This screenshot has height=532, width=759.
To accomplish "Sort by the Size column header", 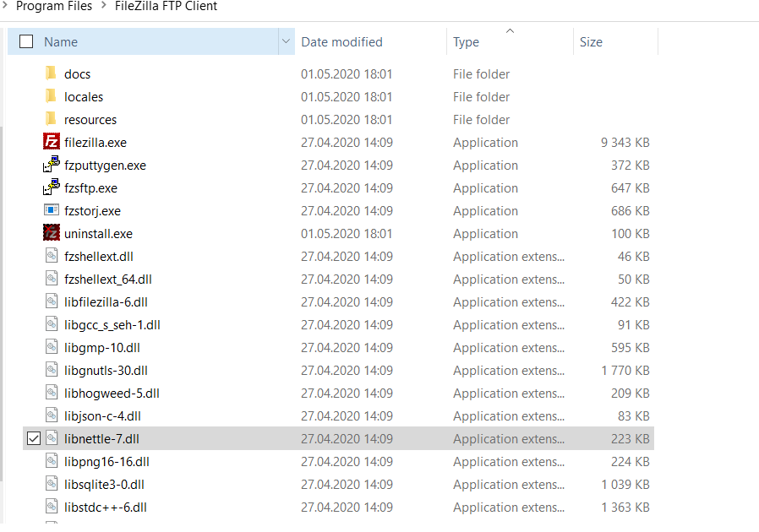I will (591, 42).
